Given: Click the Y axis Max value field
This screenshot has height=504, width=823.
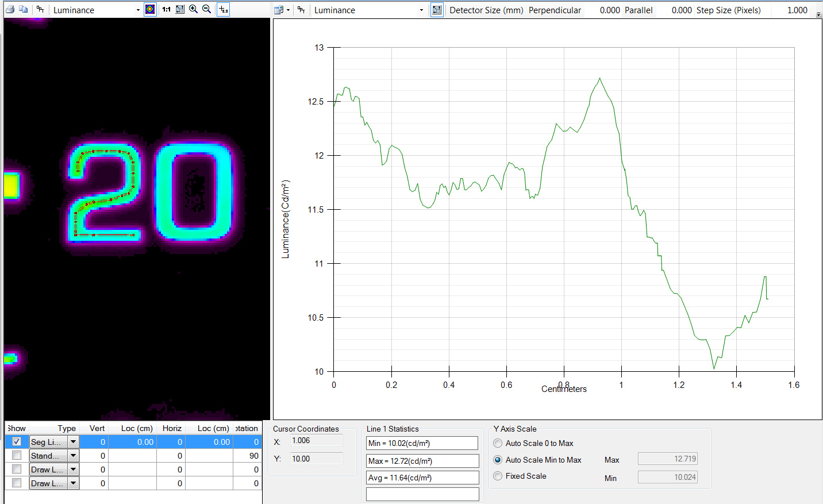Looking at the screenshot, I should point(667,459).
